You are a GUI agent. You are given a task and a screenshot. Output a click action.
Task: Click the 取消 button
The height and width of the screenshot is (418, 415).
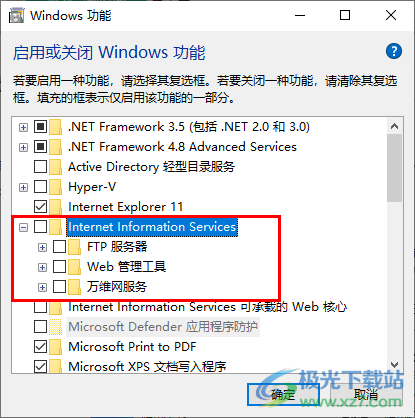click(366, 395)
